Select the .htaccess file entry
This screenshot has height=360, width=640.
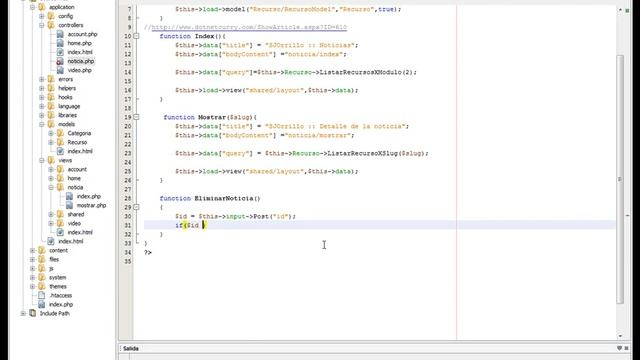60,295
